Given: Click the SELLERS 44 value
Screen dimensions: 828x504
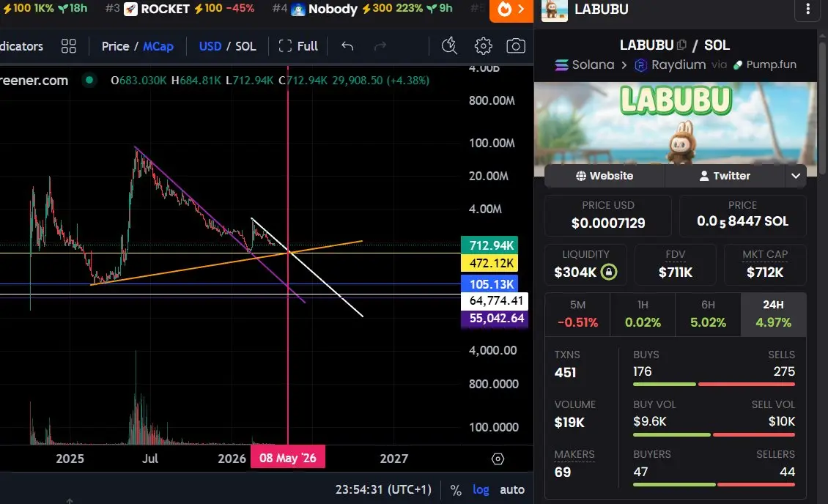Looking at the screenshot, I should click(788, 472).
